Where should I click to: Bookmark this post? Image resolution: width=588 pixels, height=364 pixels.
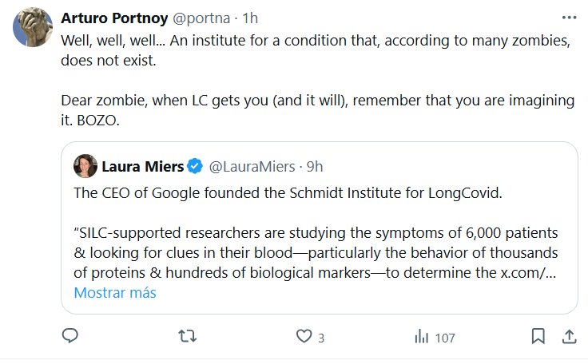(x=539, y=337)
